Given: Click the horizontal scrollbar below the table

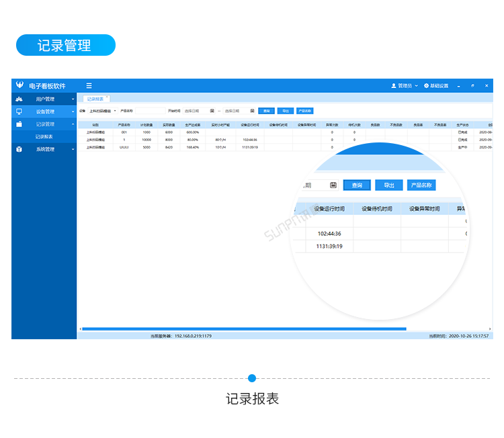Looking at the screenshot, I should coord(243,328).
